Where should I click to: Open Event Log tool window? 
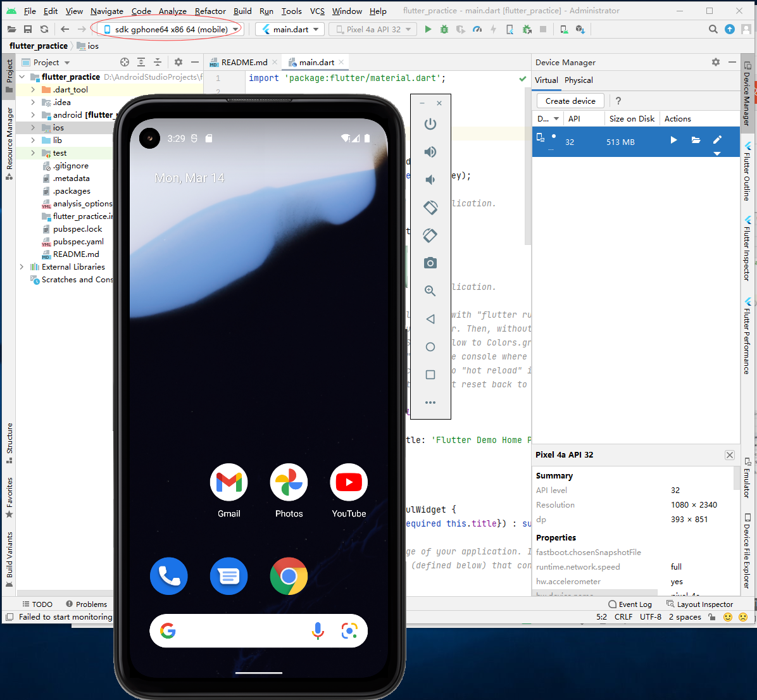630,604
